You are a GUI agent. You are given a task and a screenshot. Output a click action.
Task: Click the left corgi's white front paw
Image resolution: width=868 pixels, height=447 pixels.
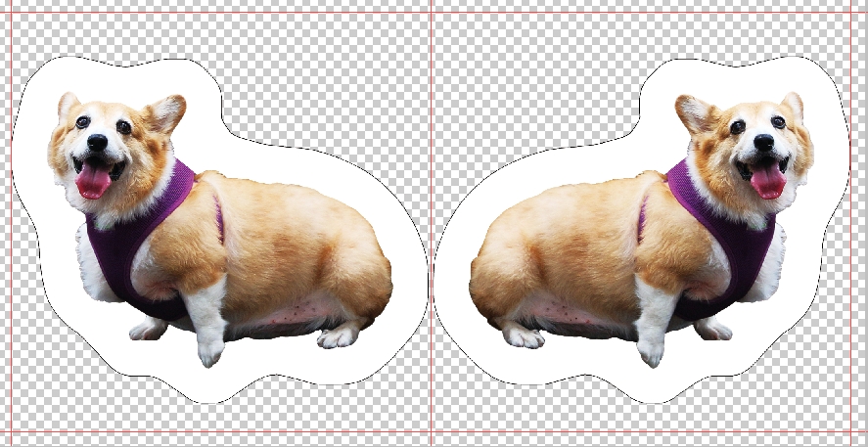coord(209,350)
